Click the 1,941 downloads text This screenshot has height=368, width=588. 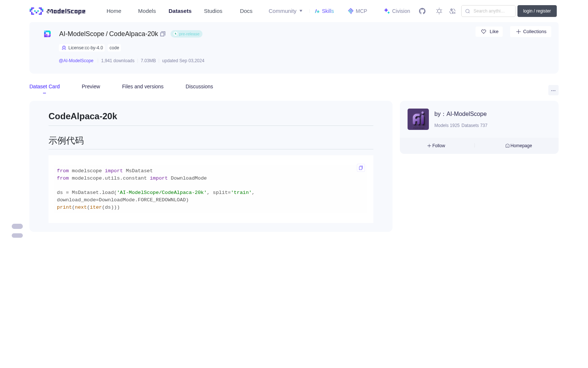coord(118,61)
